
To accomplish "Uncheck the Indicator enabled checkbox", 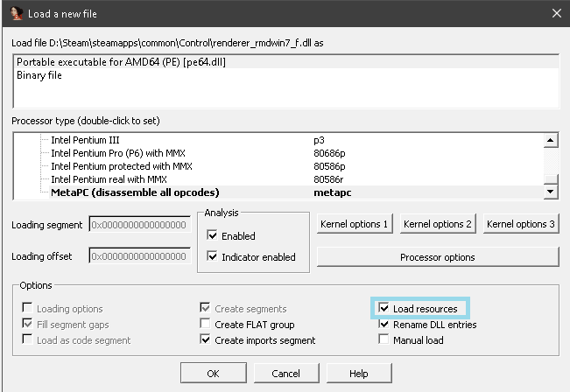I will coord(212,256).
